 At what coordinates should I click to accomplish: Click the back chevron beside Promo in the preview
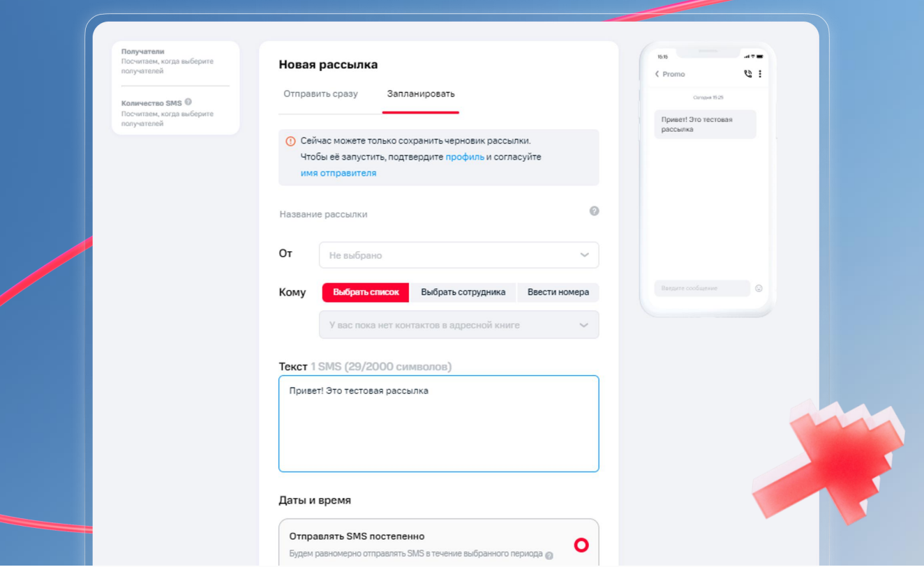(x=657, y=73)
